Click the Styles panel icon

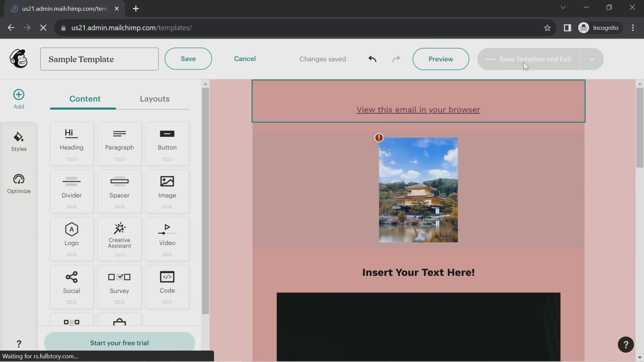19,141
